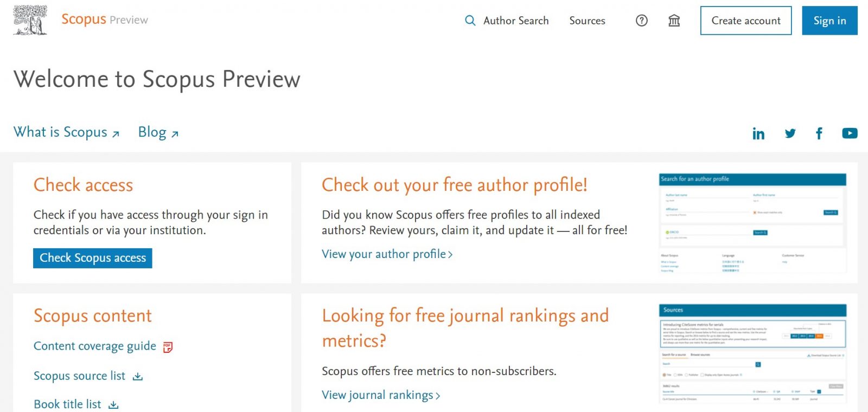Screen dimensions: 868x412
Task: Click the Elsevier tree logo
Action: [30, 20]
